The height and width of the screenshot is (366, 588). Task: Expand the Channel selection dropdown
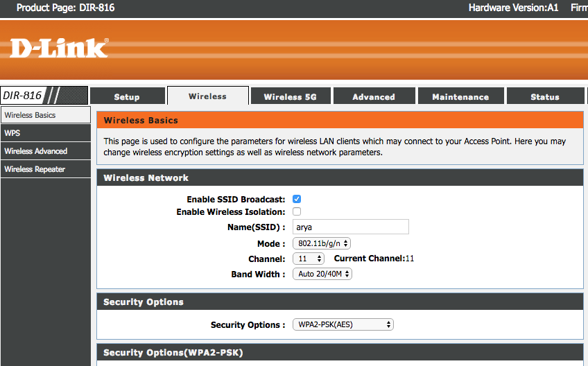click(309, 259)
